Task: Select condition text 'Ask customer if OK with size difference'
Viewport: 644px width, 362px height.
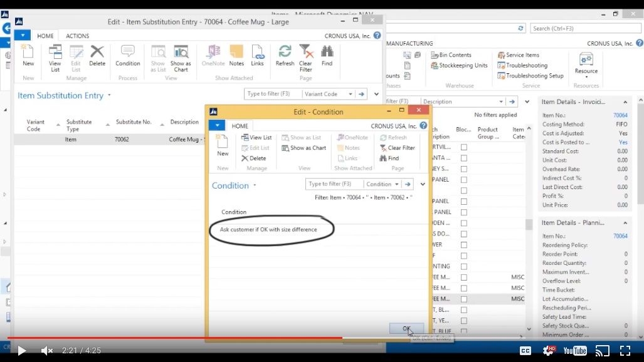Action: (268, 229)
